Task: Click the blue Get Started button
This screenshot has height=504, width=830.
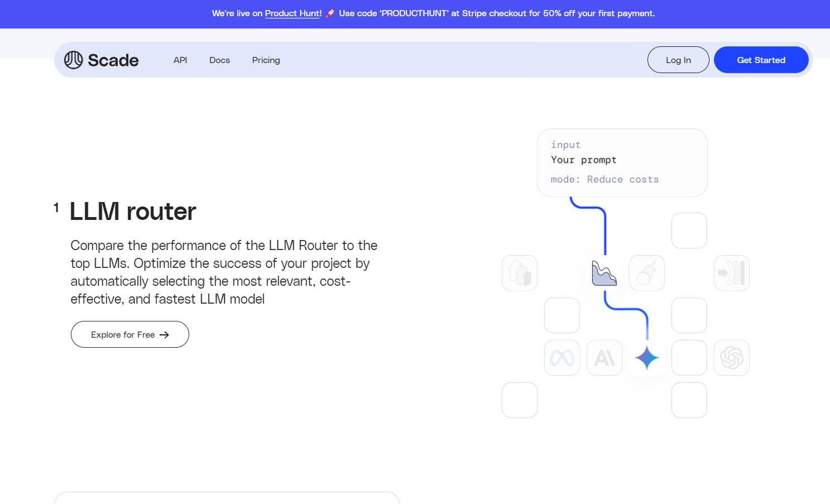Action: point(761,60)
